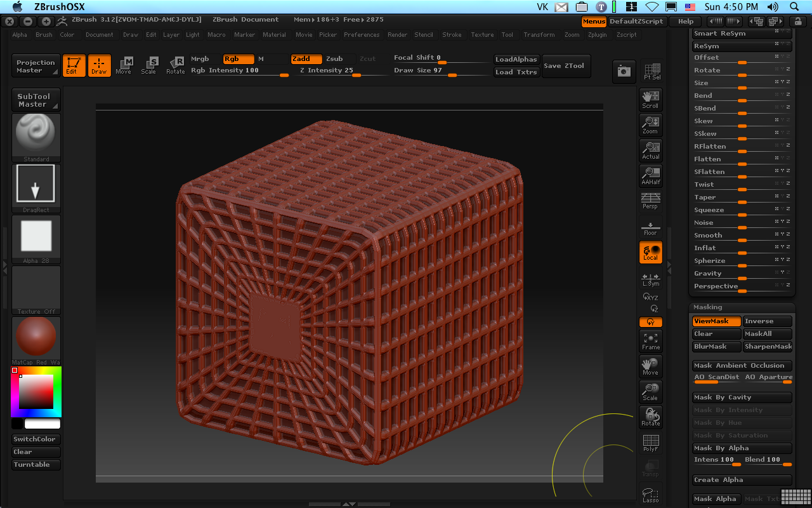Click the Zoom canvas navigation icon

tap(650, 125)
